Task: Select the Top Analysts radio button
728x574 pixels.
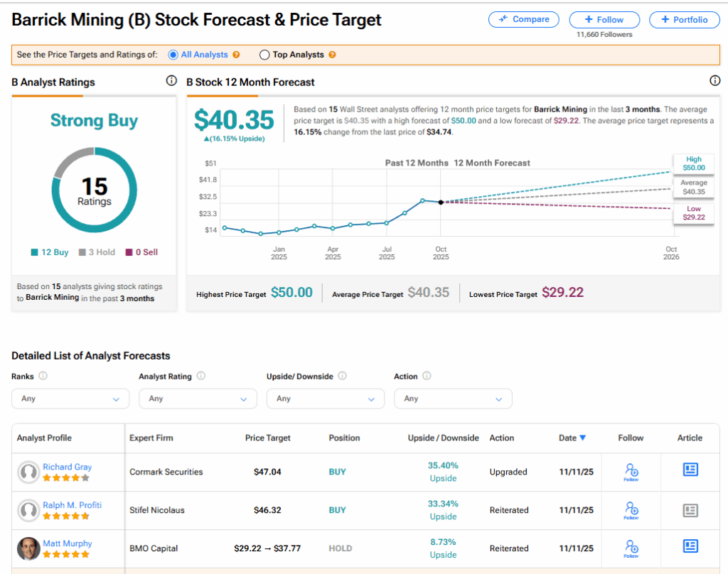Action: (264, 55)
